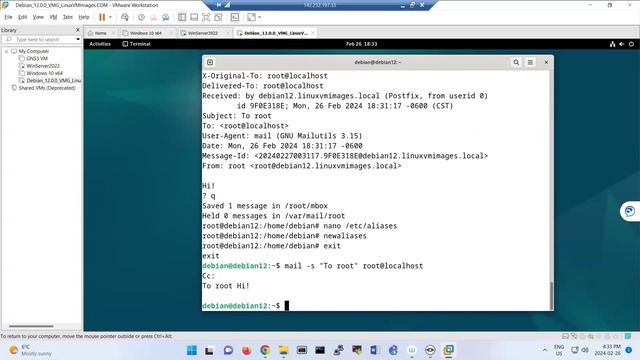Open the console view toolbar icon

(x=235, y=17)
